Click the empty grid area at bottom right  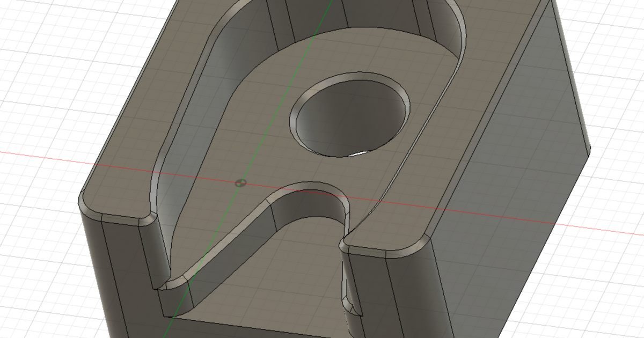[590, 300]
